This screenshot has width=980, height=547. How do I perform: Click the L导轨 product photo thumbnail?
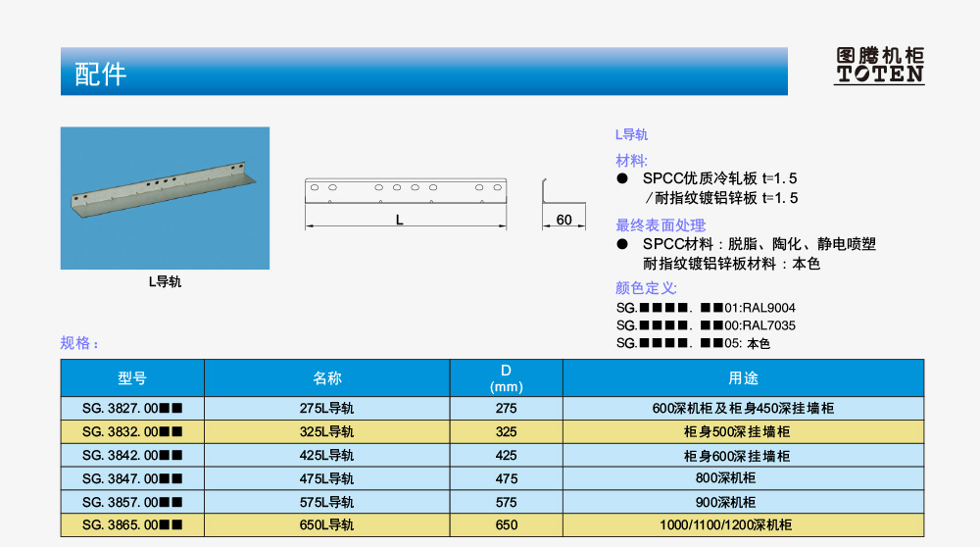click(x=165, y=198)
